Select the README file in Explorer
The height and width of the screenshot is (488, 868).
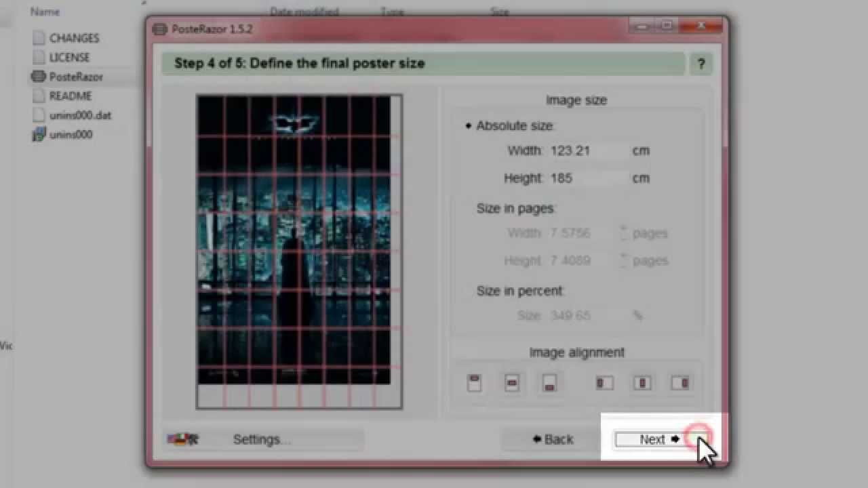coord(62,96)
